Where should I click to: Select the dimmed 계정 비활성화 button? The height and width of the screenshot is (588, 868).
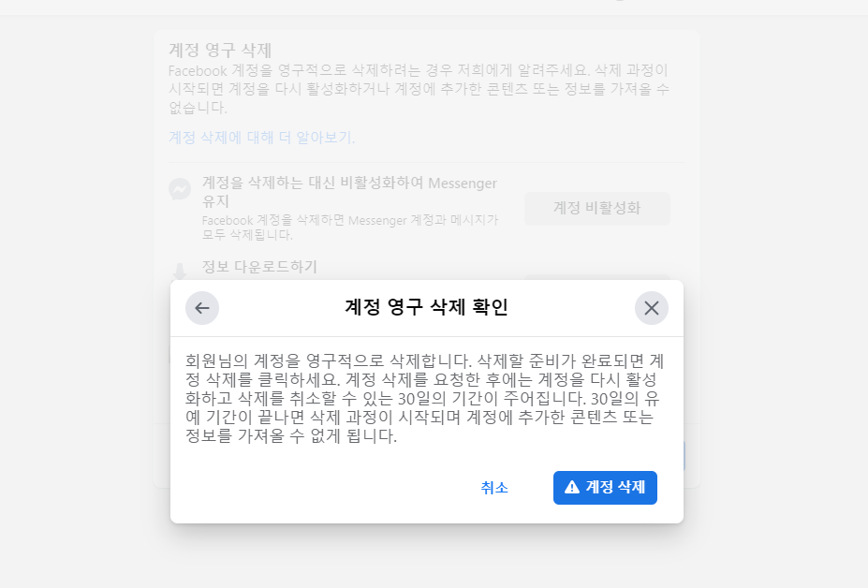597,208
